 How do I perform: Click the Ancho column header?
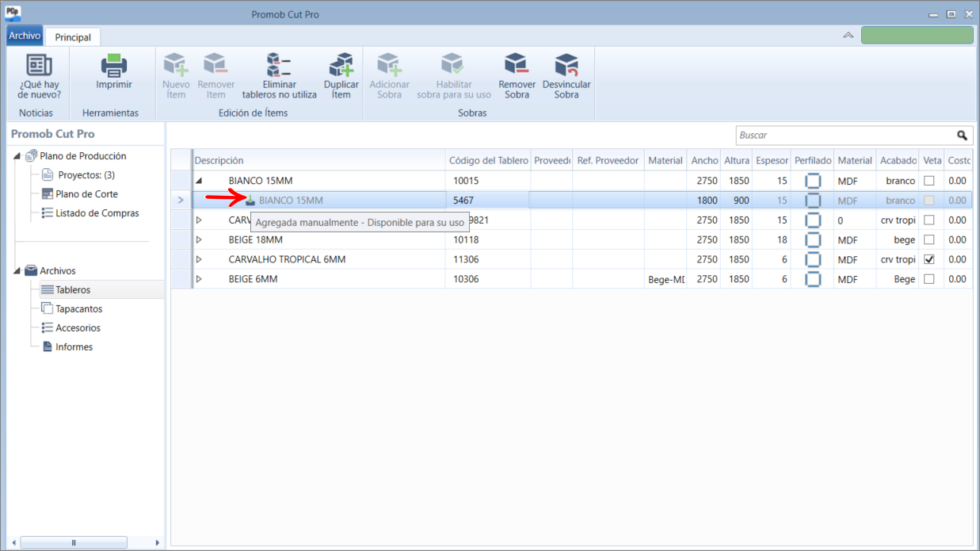pos(704,160)
